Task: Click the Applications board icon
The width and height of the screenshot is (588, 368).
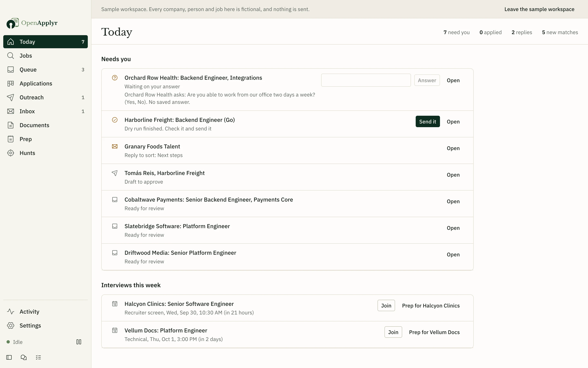Action: (x=10, y=83)
